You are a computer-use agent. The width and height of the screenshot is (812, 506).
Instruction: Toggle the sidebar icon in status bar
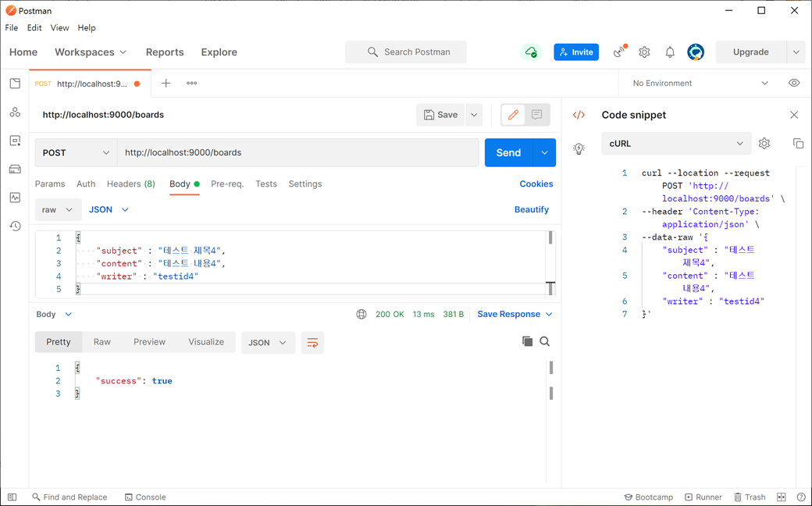(12, 497)
